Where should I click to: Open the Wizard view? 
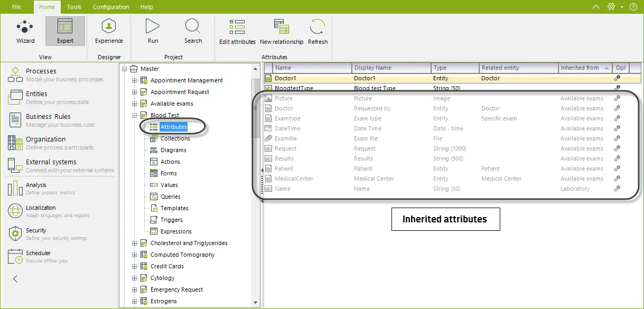(25, 32)
